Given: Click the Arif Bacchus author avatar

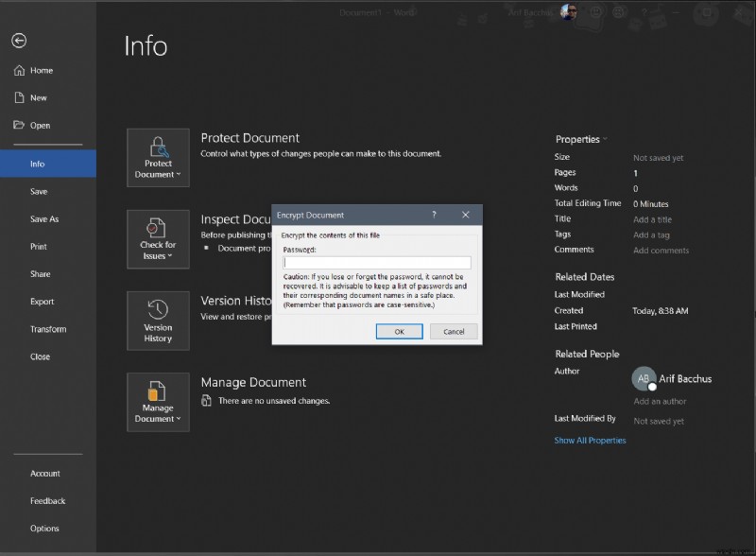Looking at the screenshot, I should [x=644, y=379].
